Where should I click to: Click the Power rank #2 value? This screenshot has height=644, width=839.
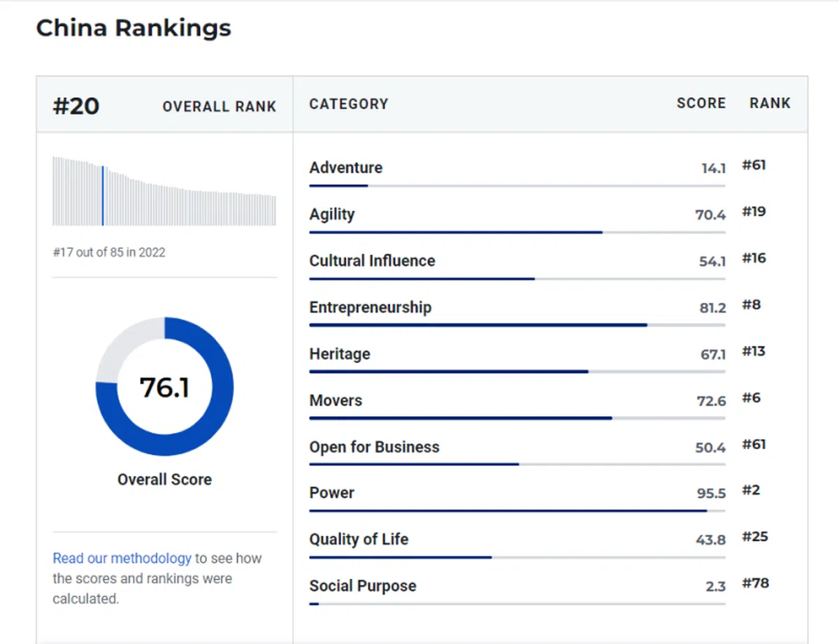tap(751, 491)
